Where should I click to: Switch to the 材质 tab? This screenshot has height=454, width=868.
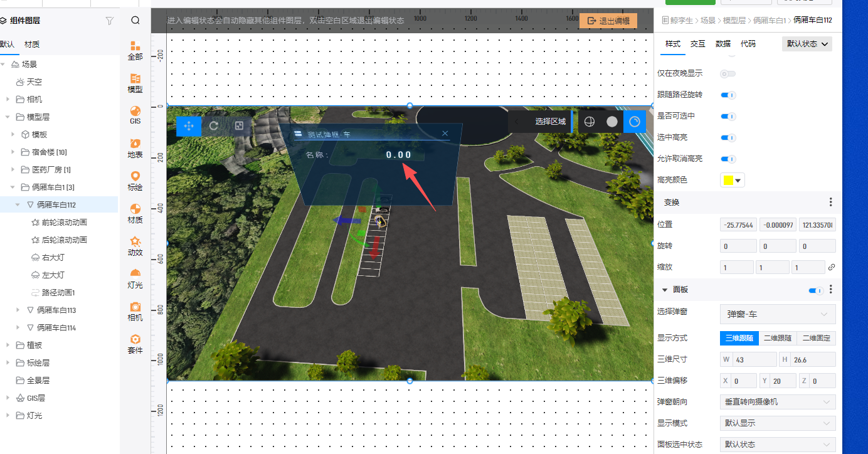(32, 44)
